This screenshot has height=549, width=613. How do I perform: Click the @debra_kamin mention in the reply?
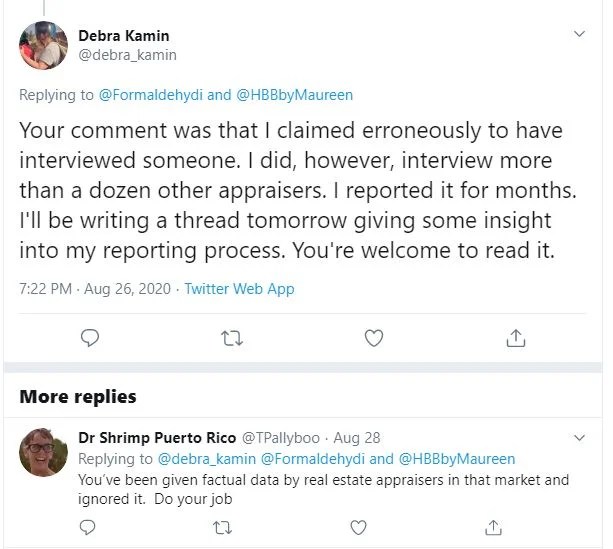point(207,459)
